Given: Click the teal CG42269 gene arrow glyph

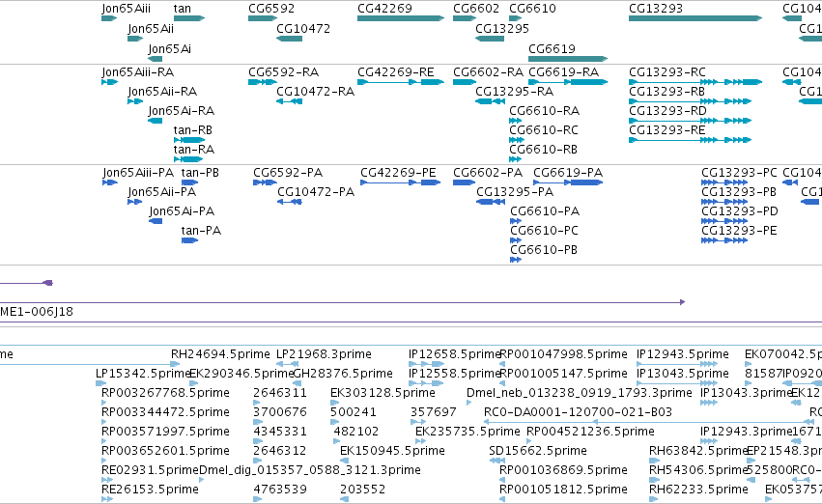Looking at the screenshot, I should 401,18.
